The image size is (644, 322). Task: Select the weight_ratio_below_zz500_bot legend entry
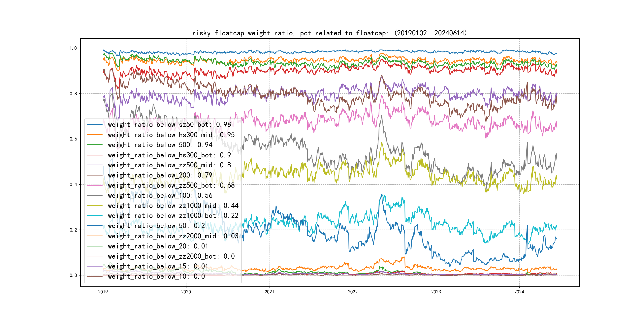click(x=171, y=185)
